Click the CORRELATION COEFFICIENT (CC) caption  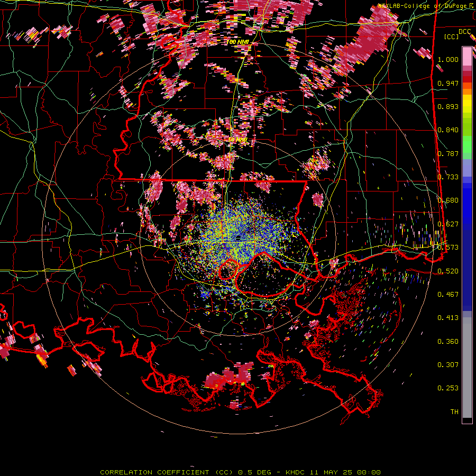tap(167, 472)
